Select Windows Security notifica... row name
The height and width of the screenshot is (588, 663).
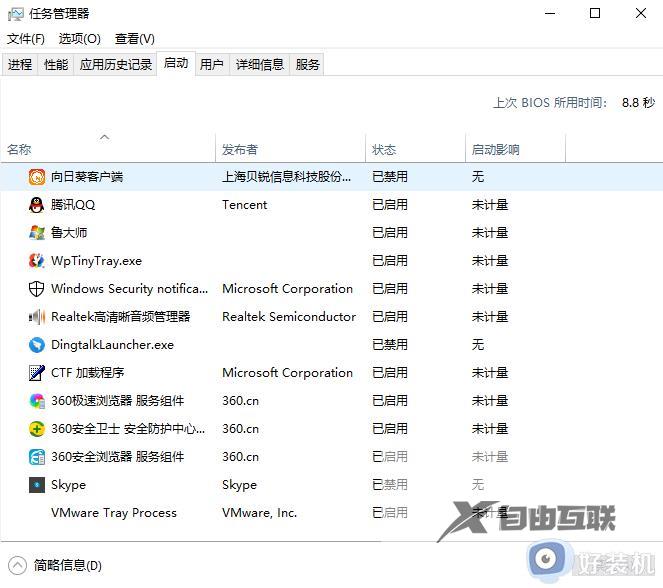pos(129,289)
